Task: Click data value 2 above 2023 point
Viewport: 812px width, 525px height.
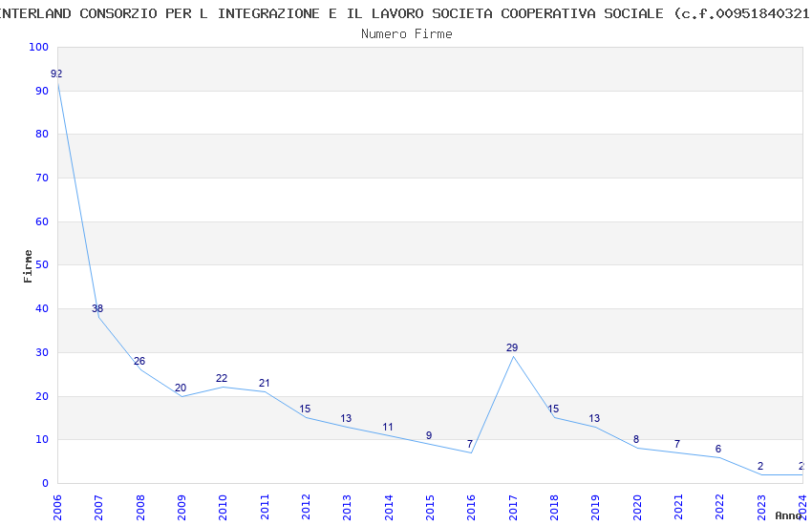Action: click(760, 467)
